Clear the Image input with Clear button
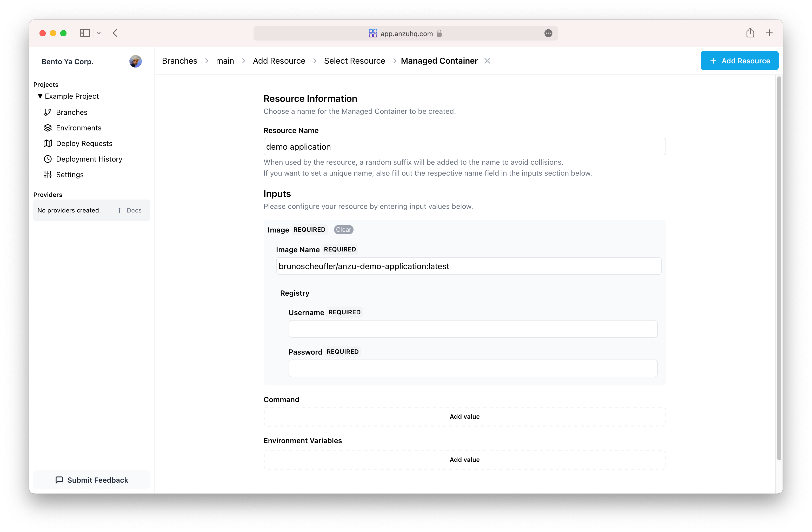Viewport: 812px width, 532px height. tap(343, 230)
